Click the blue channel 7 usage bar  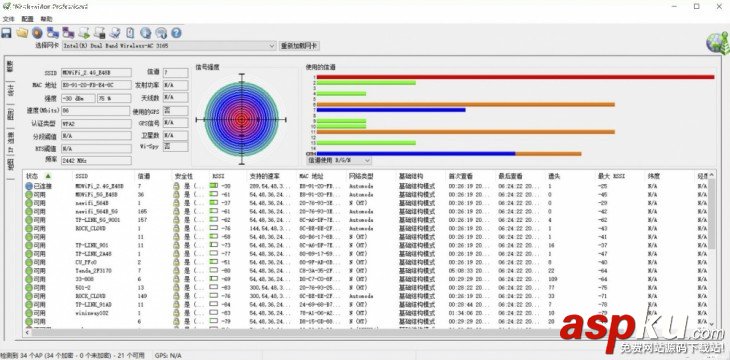pos(391,110)
